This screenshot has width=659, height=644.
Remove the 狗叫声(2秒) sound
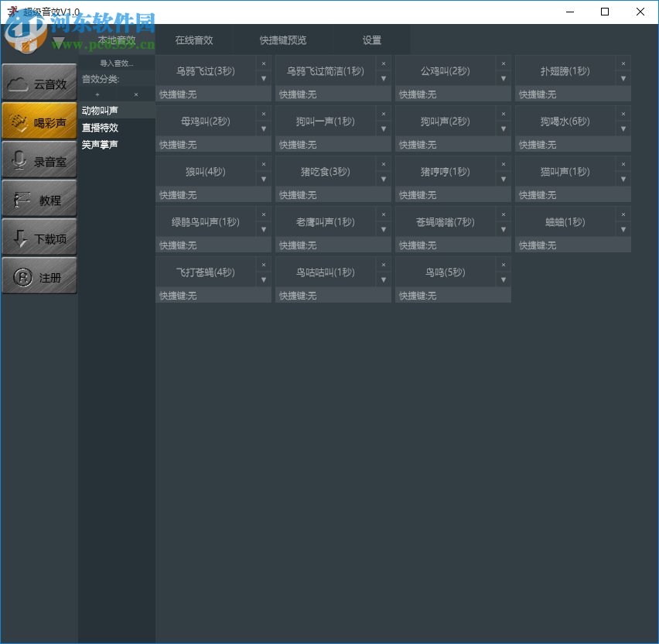[503, 114]
